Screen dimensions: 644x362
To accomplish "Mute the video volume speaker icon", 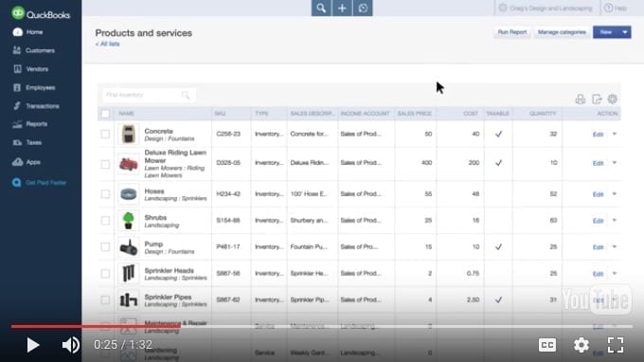I will pyautogui.click(x=71, y=345).
